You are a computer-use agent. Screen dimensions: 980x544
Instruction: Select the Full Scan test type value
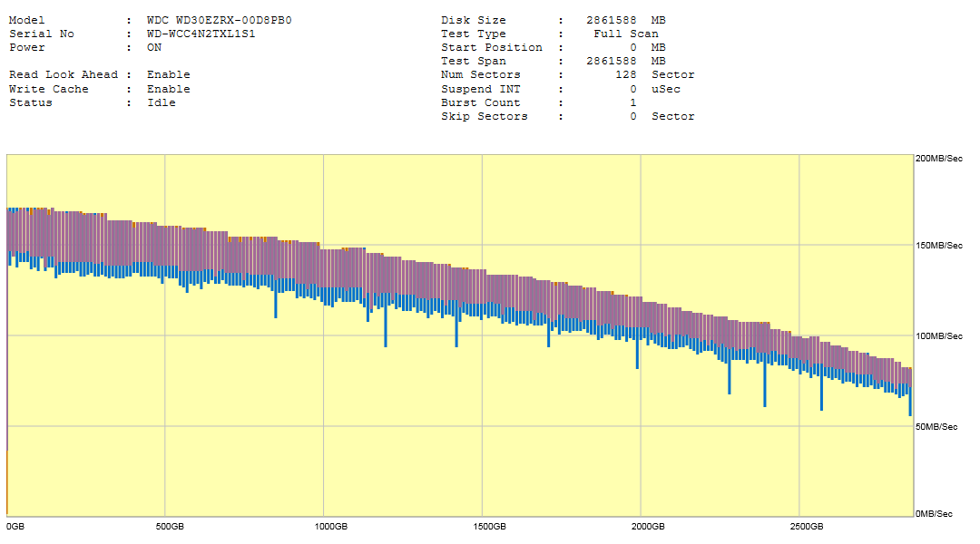[x=626, y=34]
